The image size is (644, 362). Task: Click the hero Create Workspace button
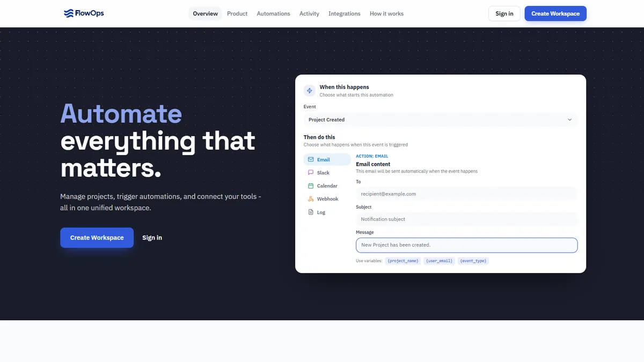tap(97, 238)
